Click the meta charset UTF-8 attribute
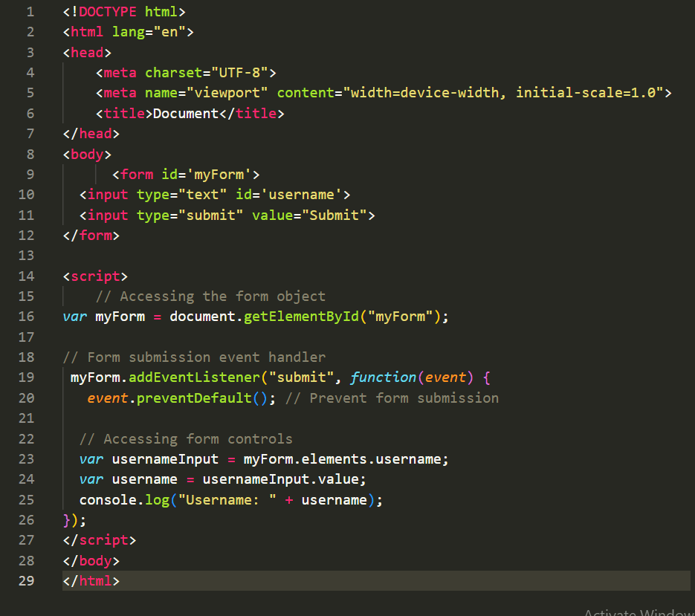The image size is (695, 616). coord(208,72)
